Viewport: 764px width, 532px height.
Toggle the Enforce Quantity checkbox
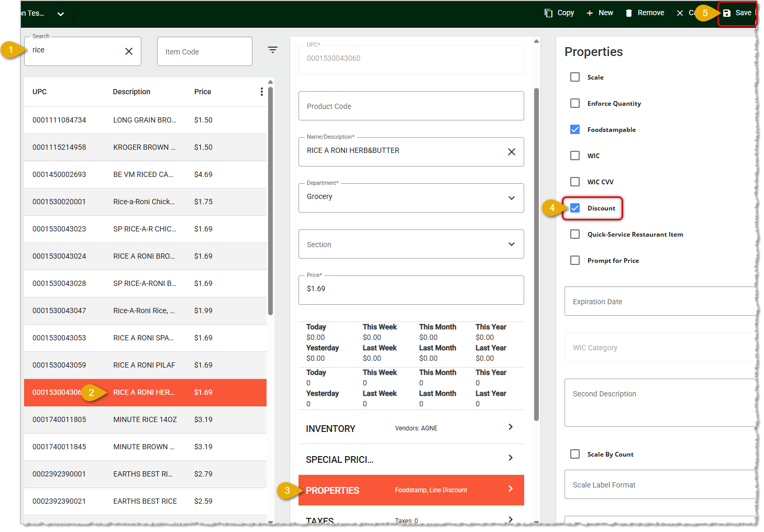click(x=575, y=103)
